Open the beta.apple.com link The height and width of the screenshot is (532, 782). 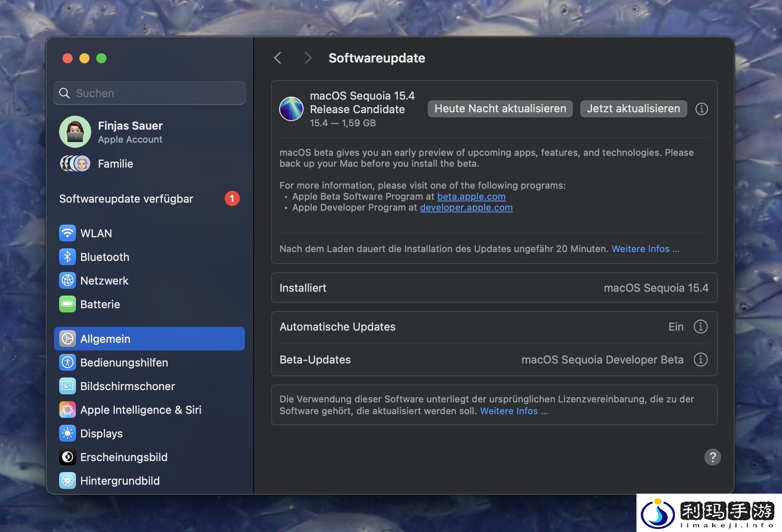[x=471, y=196]
